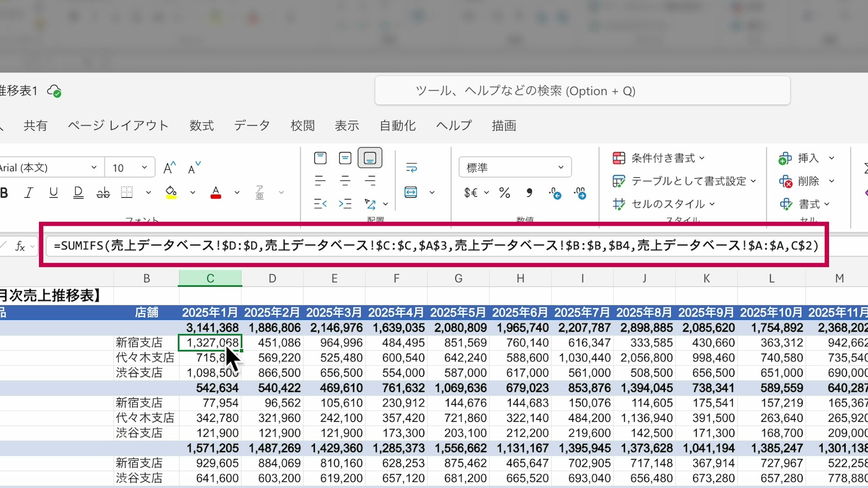This screenshot has height=488, width=868.
Task: Toggle underline formatting
Action: (53, 193)
